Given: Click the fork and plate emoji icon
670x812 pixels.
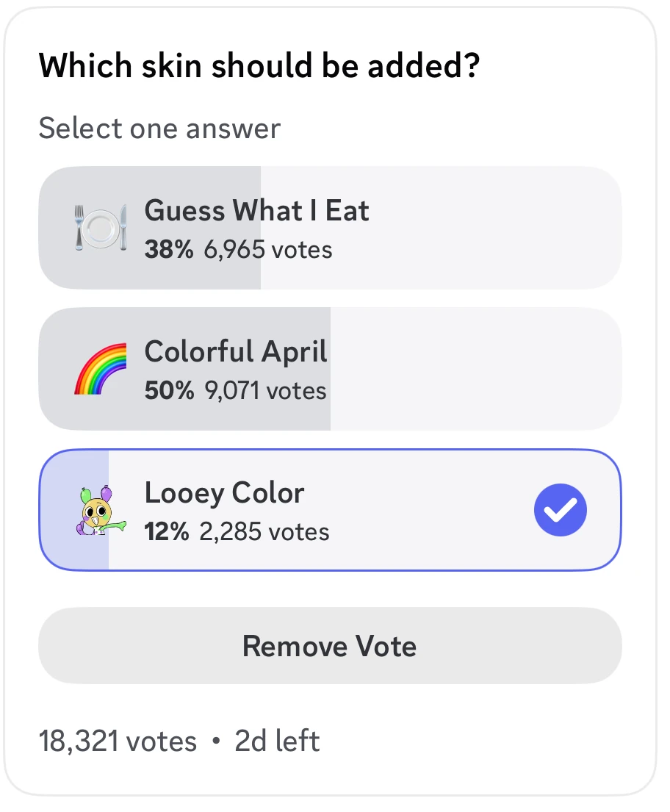Looking at the screenshot, I should click(101, 227).
